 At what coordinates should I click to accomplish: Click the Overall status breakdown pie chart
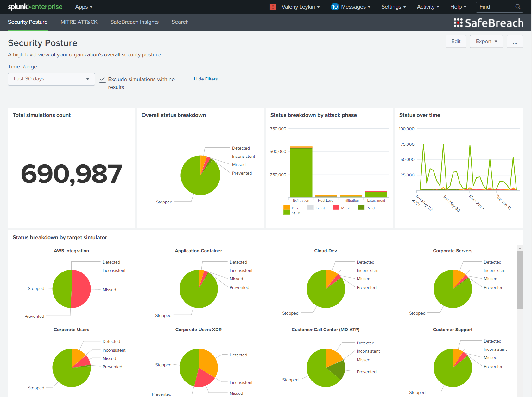pyautogui.click(x=200, y=175)
